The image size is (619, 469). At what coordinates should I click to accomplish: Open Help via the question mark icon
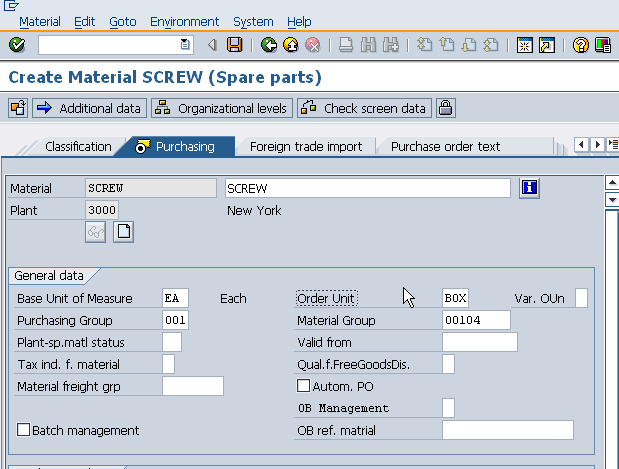pyautogui.click(x=581, y=45)
